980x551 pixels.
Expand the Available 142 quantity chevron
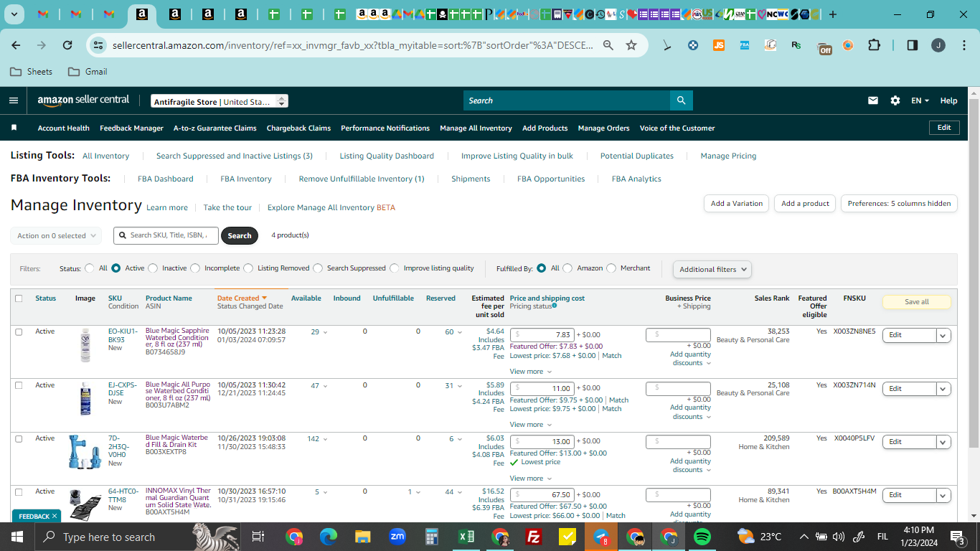click(325, 439)
